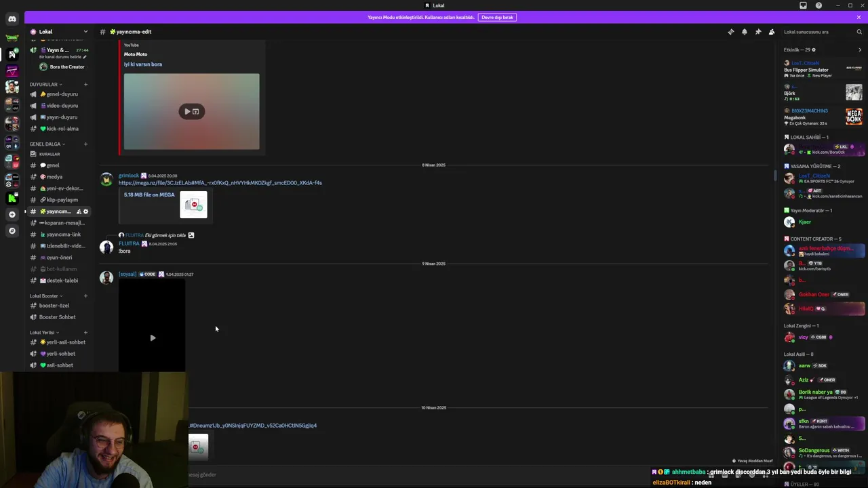Switch to the genel channel
The width and height of the screenshot is (868, 488).
point(59,165)
